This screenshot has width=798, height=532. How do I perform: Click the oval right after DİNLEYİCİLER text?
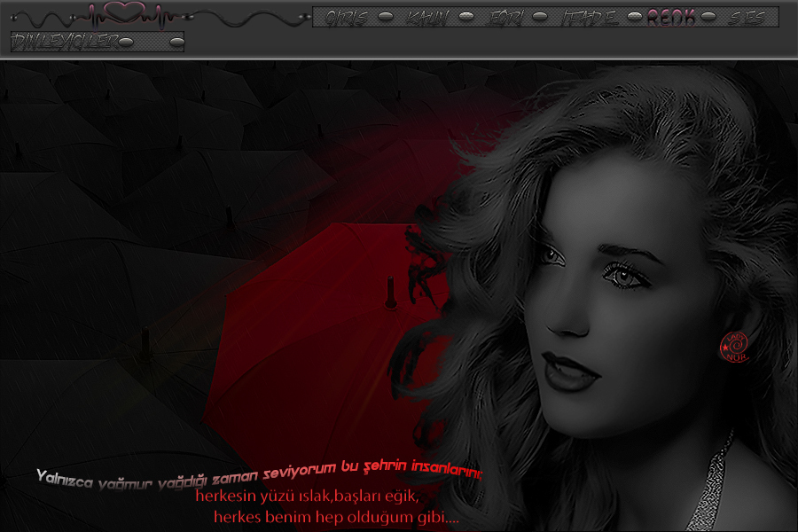pyautogui.click(x=126, y=42)
